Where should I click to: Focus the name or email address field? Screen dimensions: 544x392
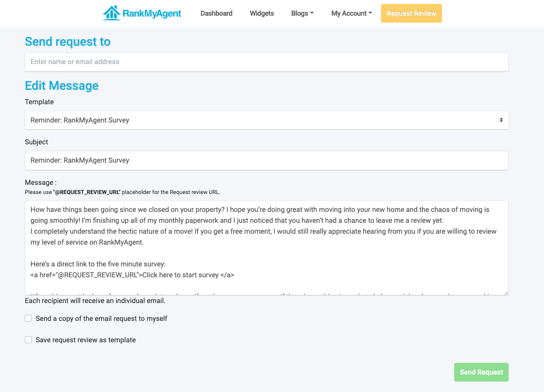266,62
